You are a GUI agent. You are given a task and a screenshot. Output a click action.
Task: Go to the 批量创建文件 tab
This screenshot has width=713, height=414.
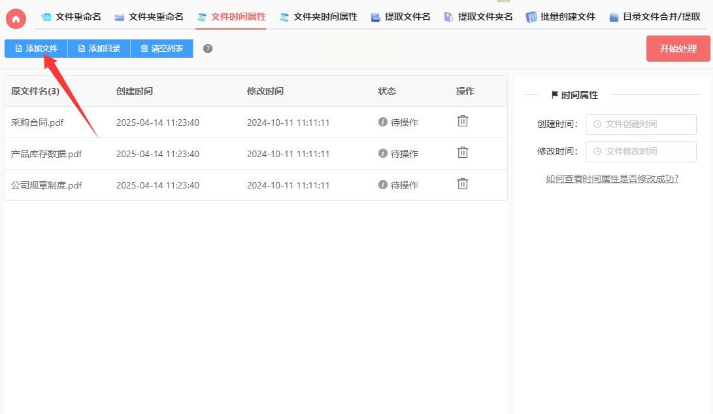coord(560,17)
